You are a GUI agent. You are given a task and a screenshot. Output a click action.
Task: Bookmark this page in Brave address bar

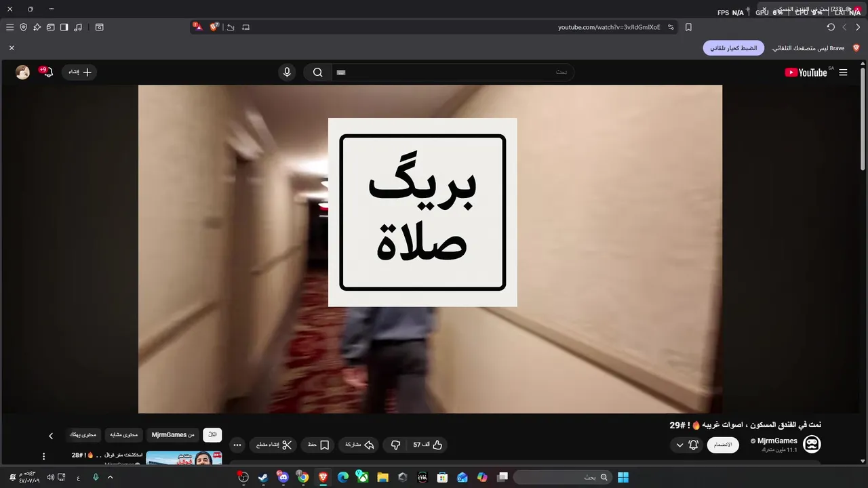[688, 27]
